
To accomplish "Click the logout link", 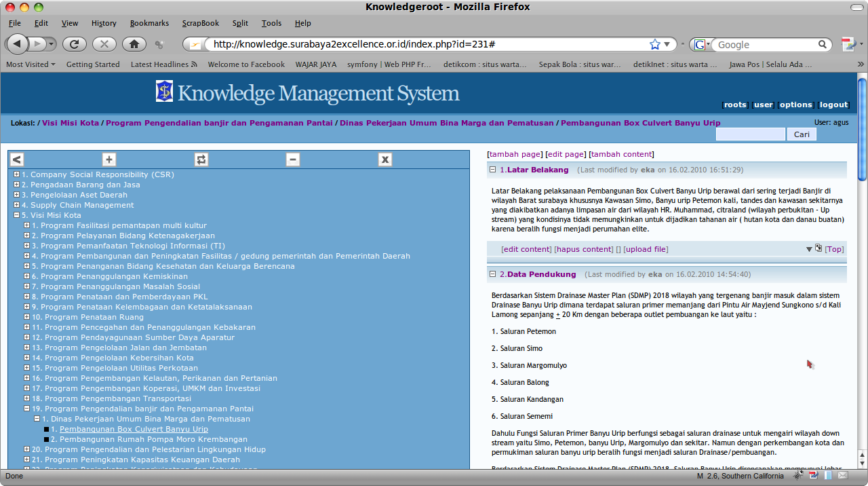I will (833, 105).
